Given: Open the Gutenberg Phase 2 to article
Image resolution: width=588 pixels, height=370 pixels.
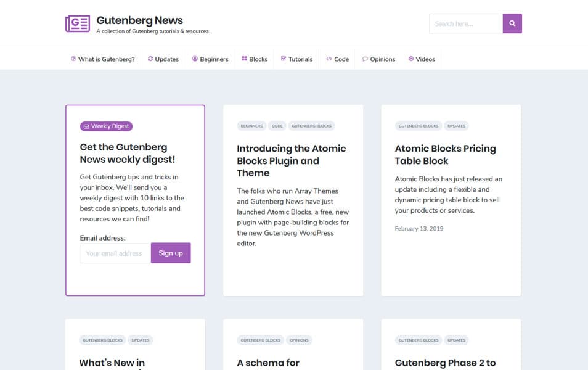Looking at the screenshot, I should [445, 363].
